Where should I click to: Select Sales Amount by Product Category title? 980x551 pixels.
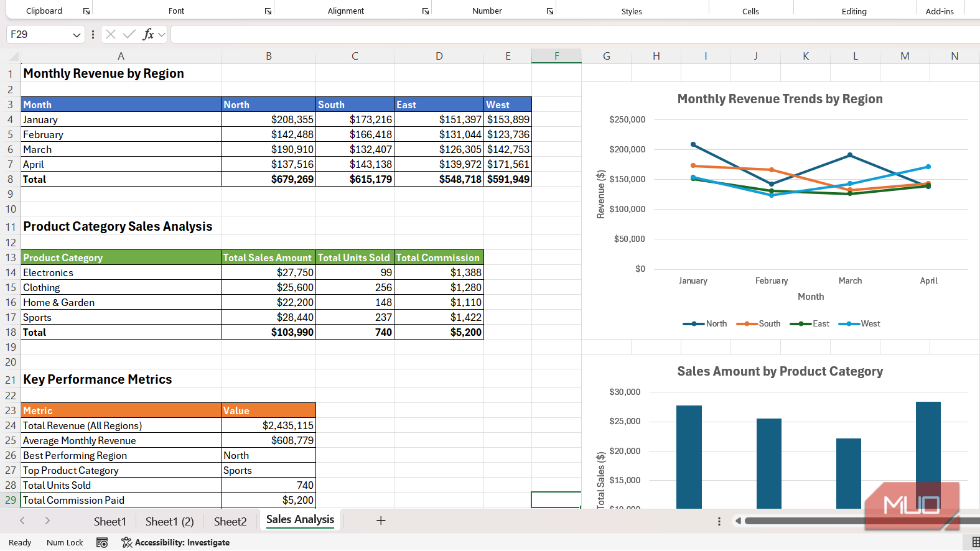[780, 371]
